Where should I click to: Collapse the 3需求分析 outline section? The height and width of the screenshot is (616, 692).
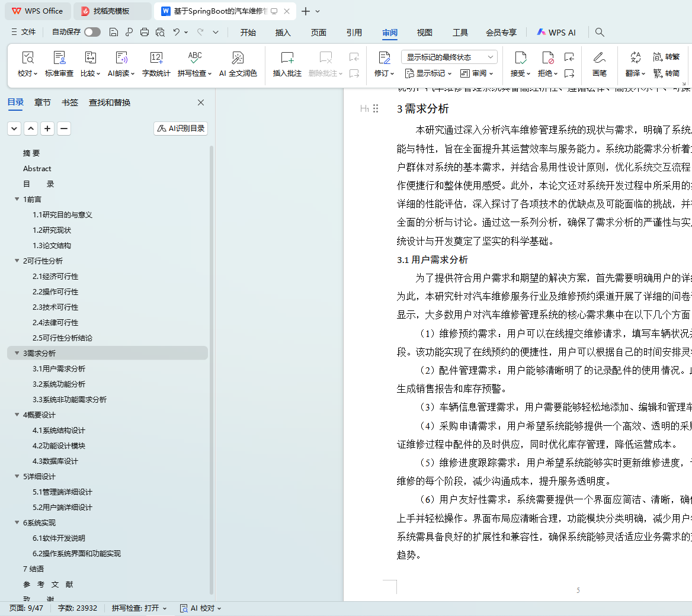(x=17, y=353)
